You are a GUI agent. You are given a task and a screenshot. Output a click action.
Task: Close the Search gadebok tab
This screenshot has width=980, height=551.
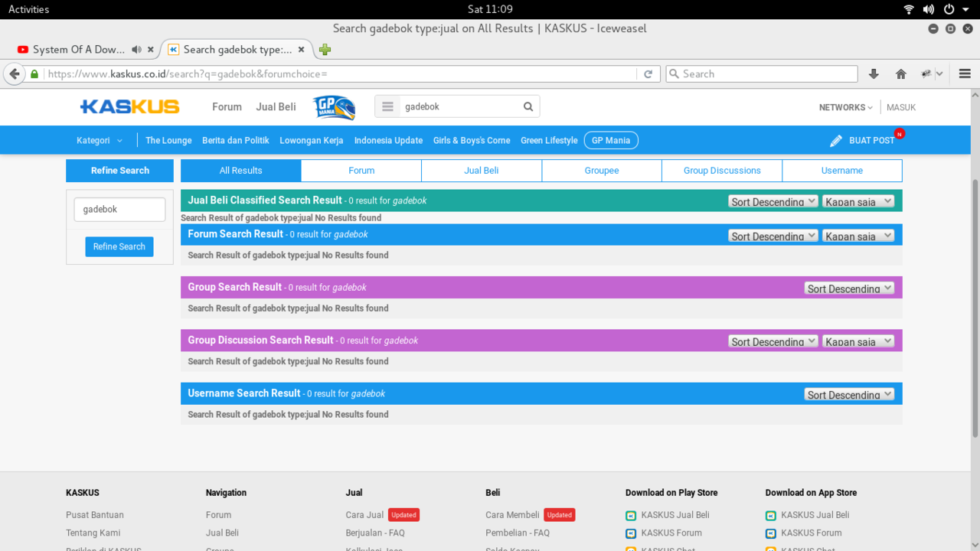302,50
